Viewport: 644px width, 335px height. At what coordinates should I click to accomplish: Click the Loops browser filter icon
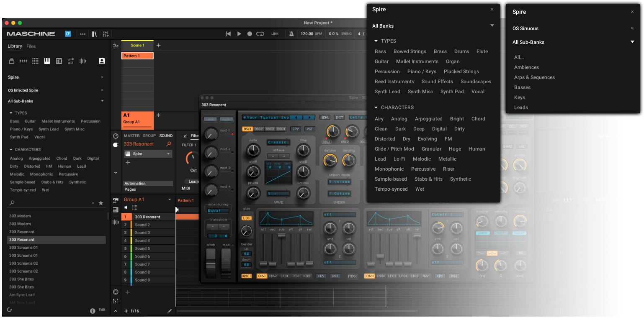coord(71,61)
